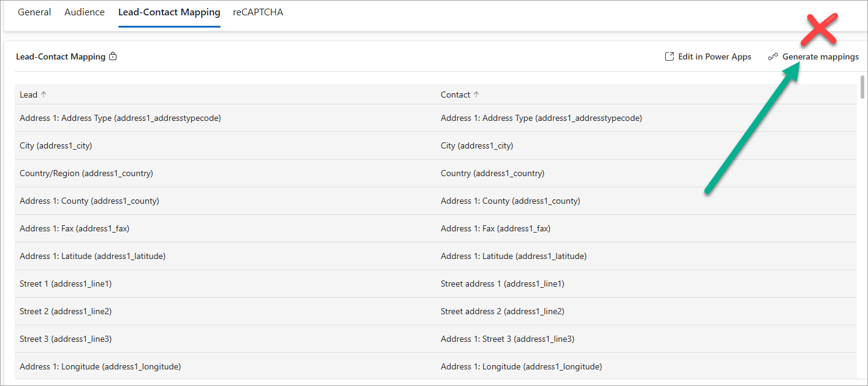Click the pop-out icon for Edit in Power Apps
The width and height of the screenshot is (868, 386).
669,57
